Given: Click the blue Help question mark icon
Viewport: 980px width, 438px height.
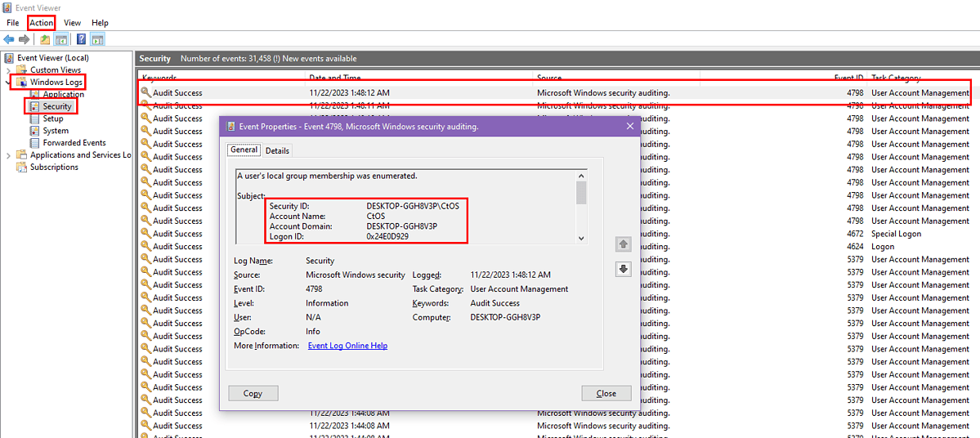Looking at the screenshot, I should [x=81, y=39].
